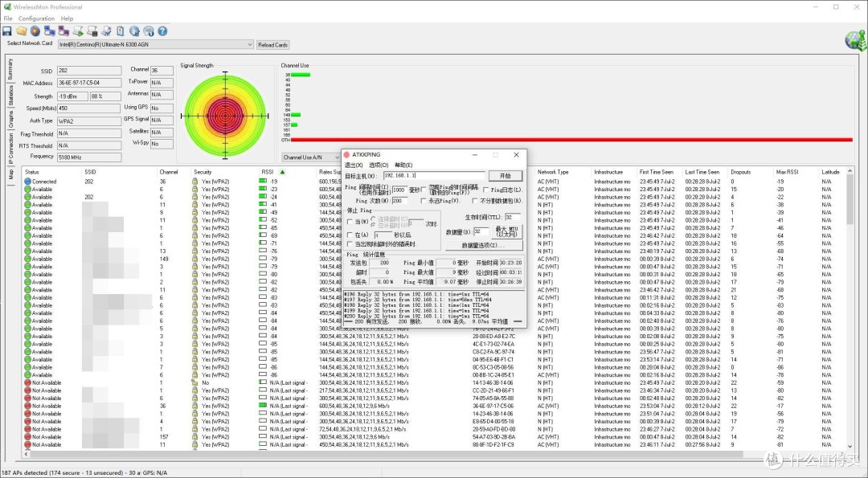The width and height of the screenshot is (868, 478).
Task: Open the 选项(O) menu in ATKKPING
Action: tap(379, 165)
